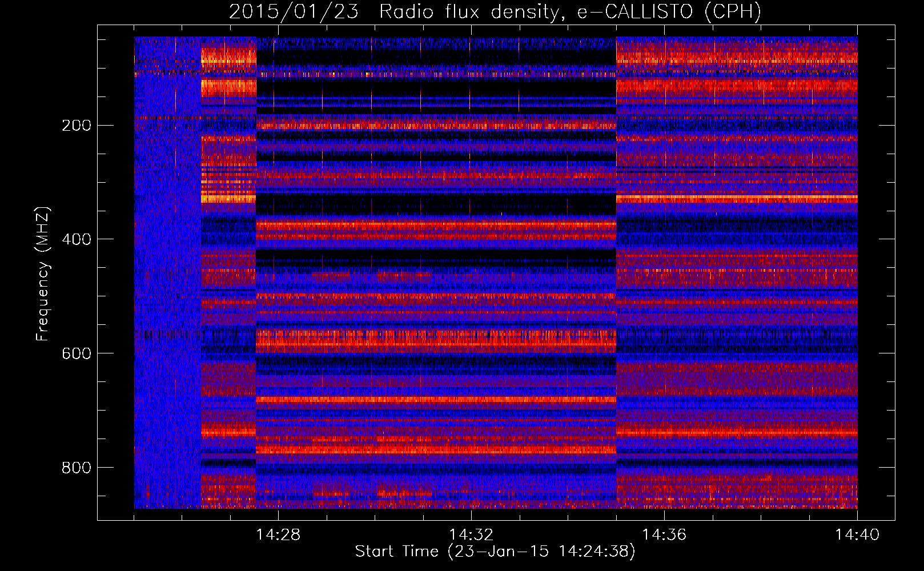Click the 14:32 time tick label

471,535
